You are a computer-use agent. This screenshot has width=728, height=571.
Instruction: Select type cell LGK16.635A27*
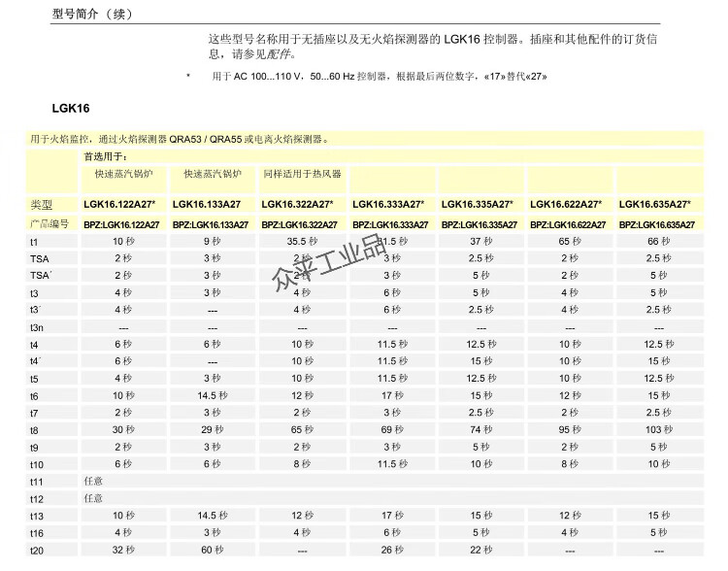pyautogui.click(x=655, y=205)
